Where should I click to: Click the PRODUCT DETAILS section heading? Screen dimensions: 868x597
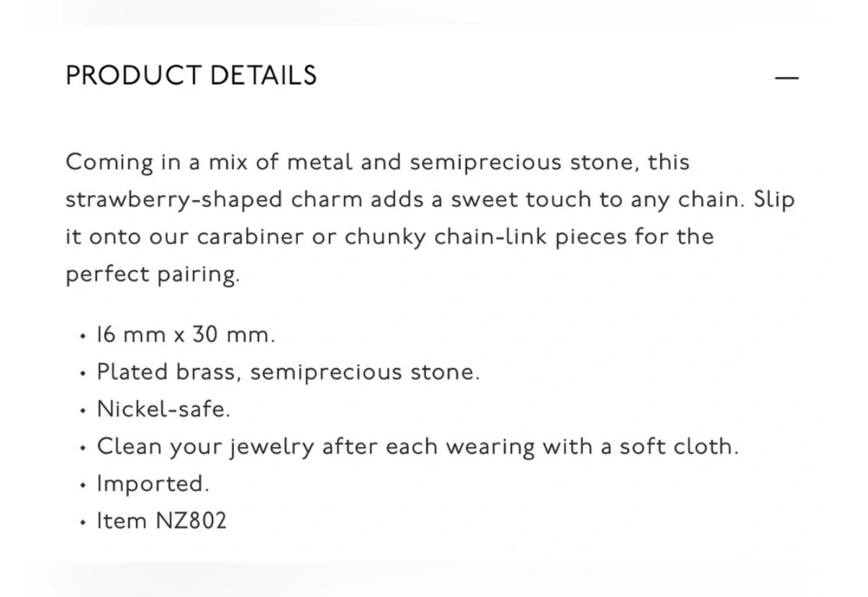pos(191,76)
